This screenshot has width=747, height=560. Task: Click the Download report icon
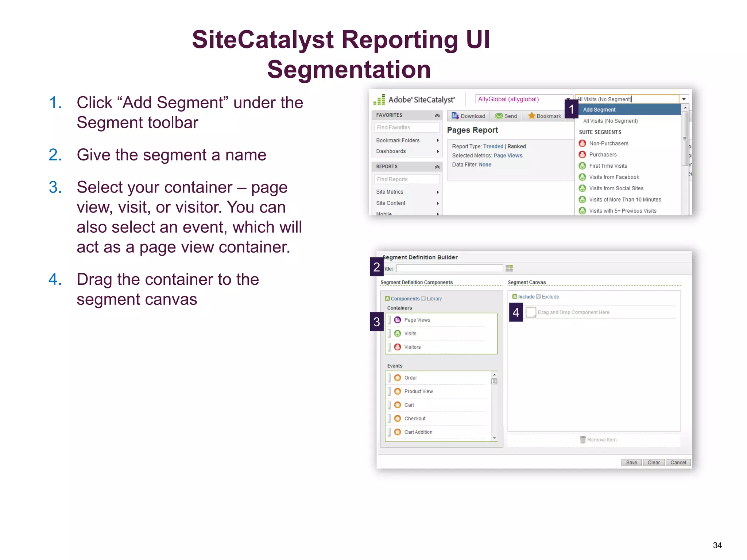pos(455,116)
